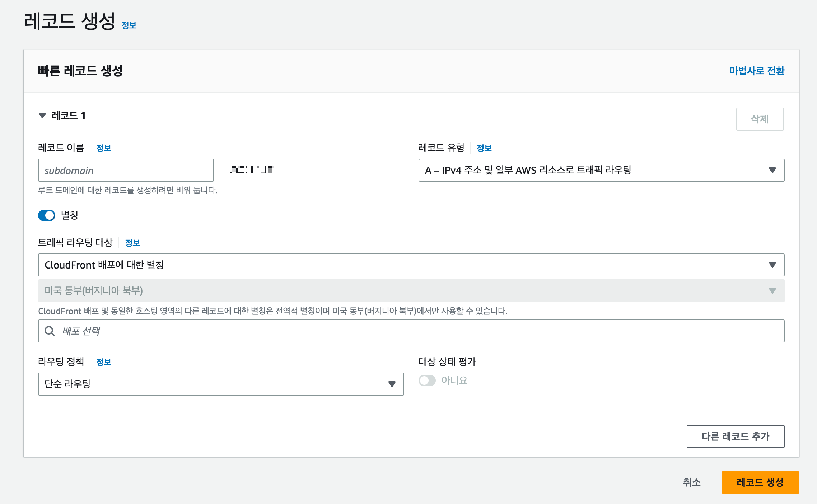Click the search magnifier icon in 배포 선택

pos(50,331)
